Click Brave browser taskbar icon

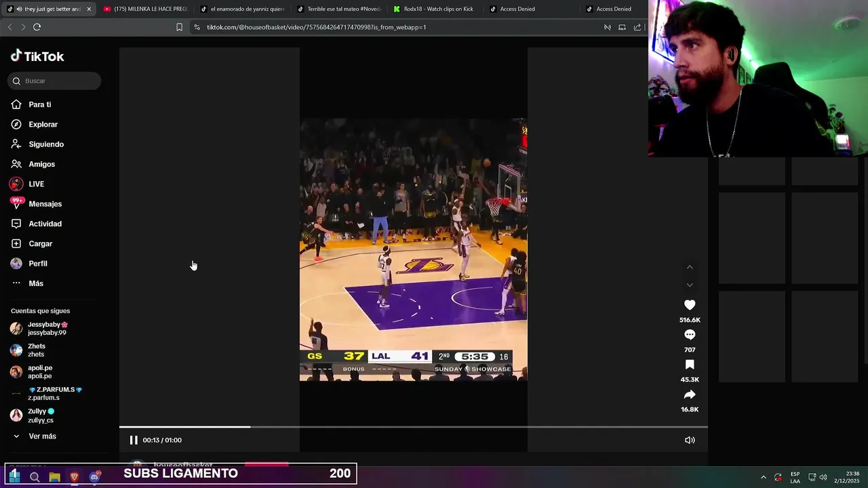[x=75, y=476]
